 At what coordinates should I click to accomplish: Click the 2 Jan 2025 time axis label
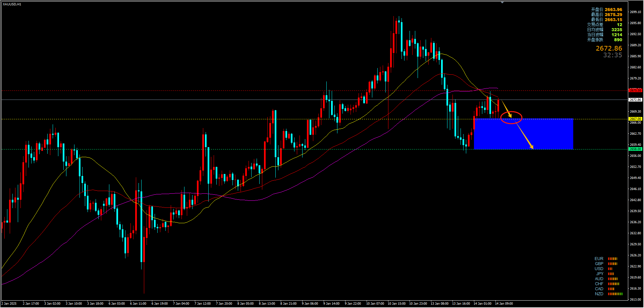9,304
